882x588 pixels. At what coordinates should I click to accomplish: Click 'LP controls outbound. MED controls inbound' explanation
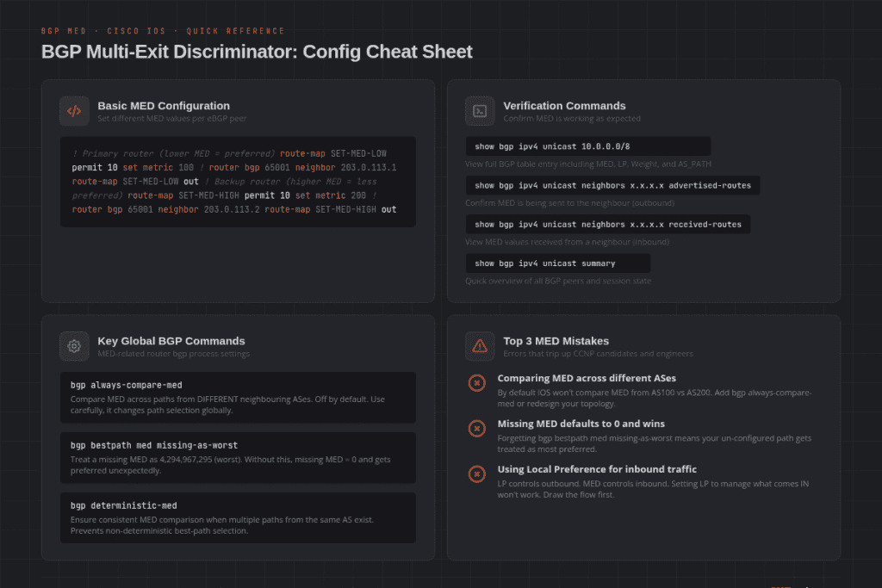[653, 489]
